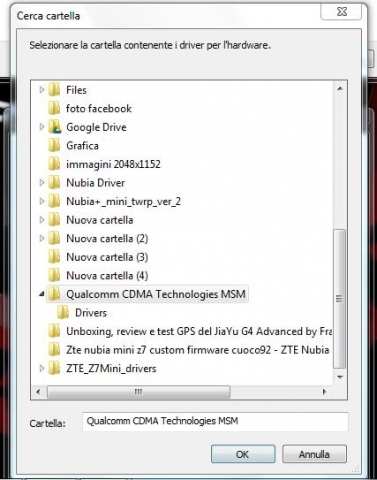Select the Unboxing, review e test GPS folder
377x480 pixels.
coord(199,331)
